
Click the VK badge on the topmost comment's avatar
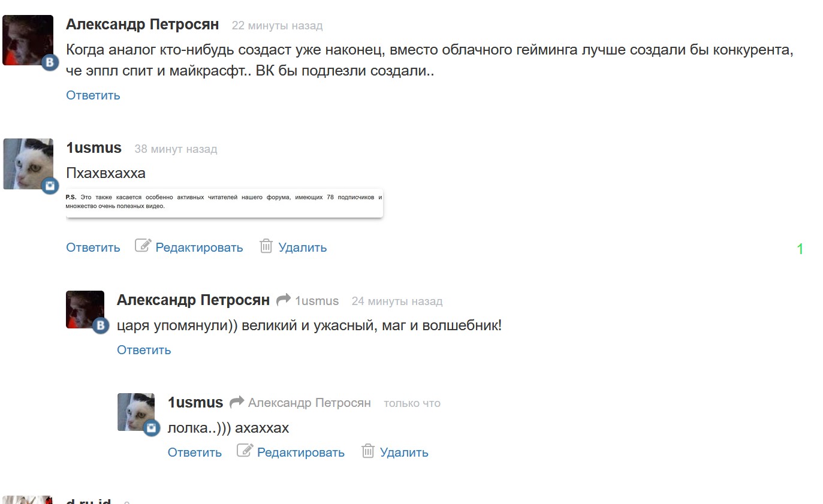50,63
